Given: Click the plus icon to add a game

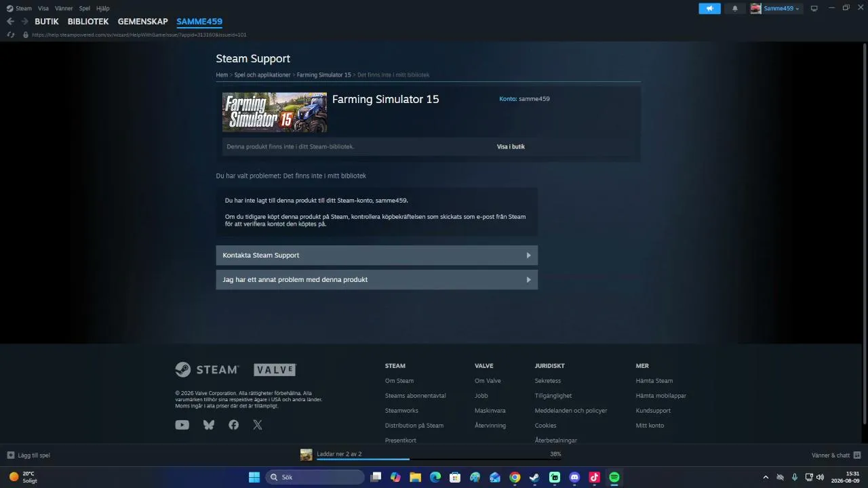Looking at the screenshot, I should coord(10,455).
